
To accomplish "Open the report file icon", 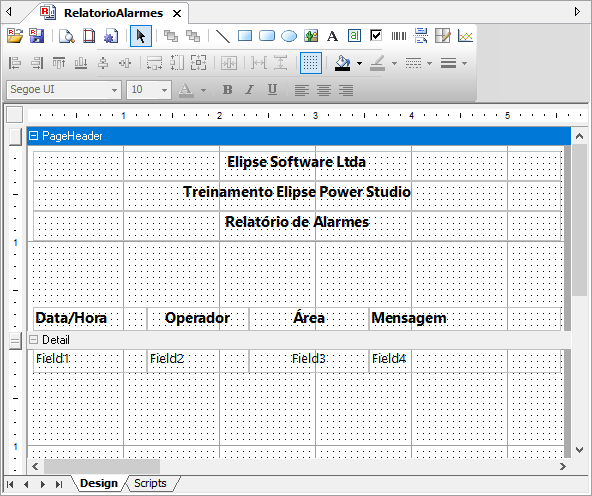I will click(15, 36).
